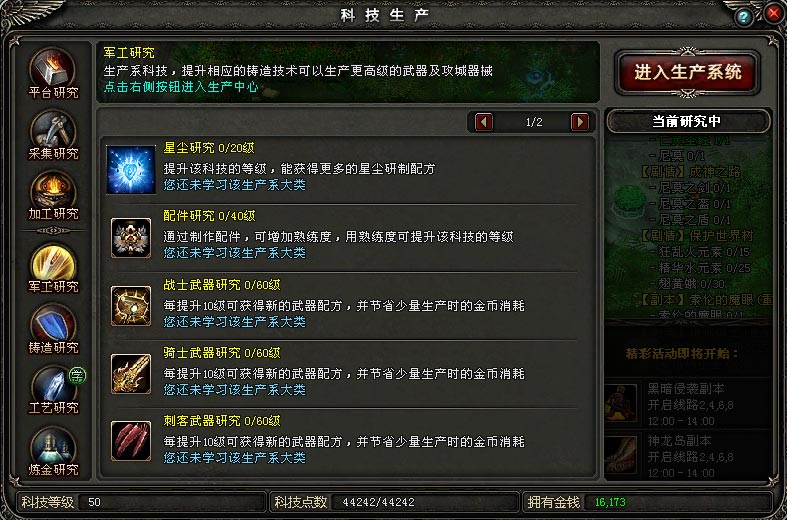787x520 pixels.
Task: Go to the next research page
Action: pos(580,122)
